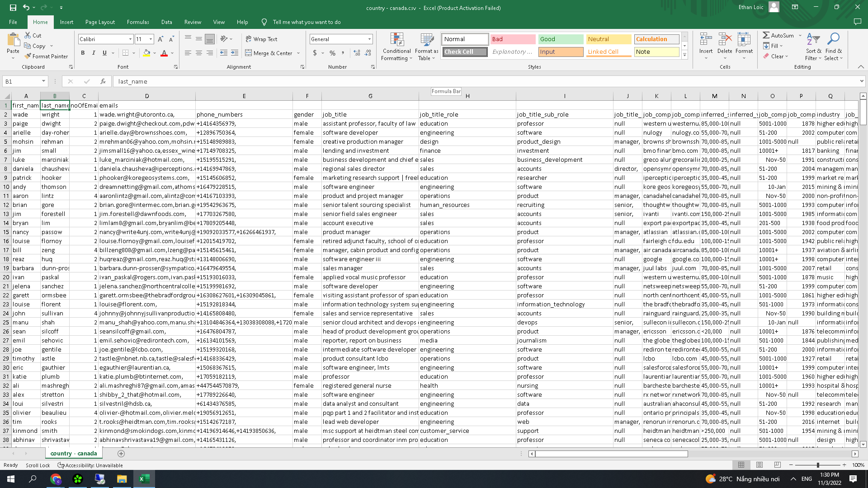Click the Increase Indent icon

point(235,53)
